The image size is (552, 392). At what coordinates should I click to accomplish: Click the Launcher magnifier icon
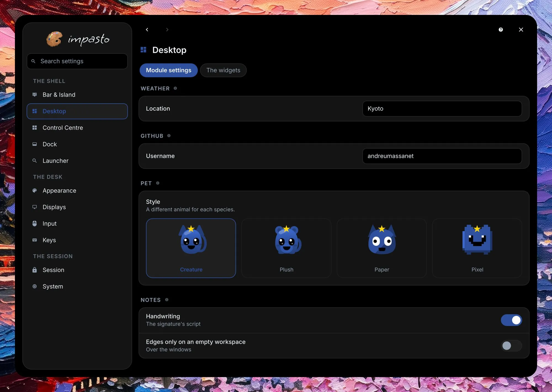coord(34,161)
